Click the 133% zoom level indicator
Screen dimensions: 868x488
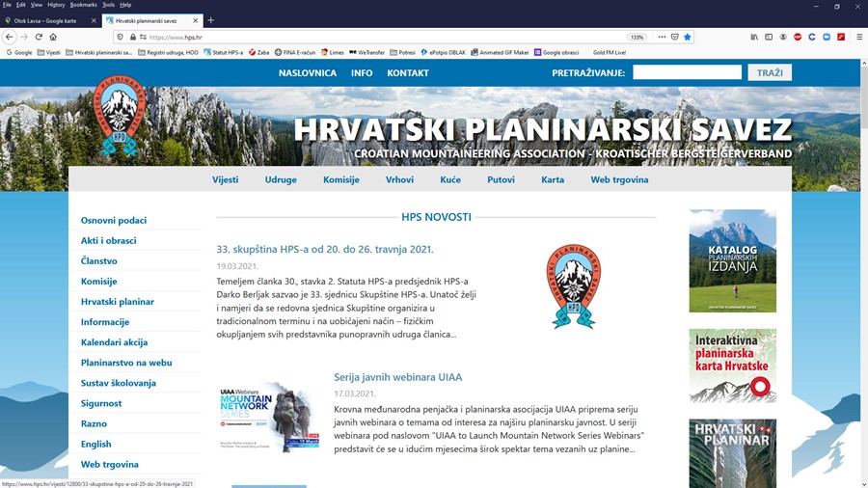click(x=637, y=37)
